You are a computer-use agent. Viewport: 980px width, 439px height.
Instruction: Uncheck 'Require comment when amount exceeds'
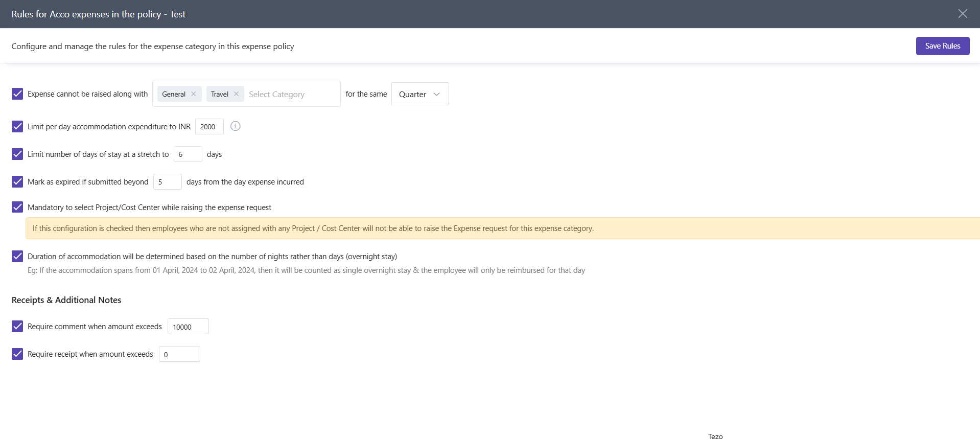tap(17, 327)
